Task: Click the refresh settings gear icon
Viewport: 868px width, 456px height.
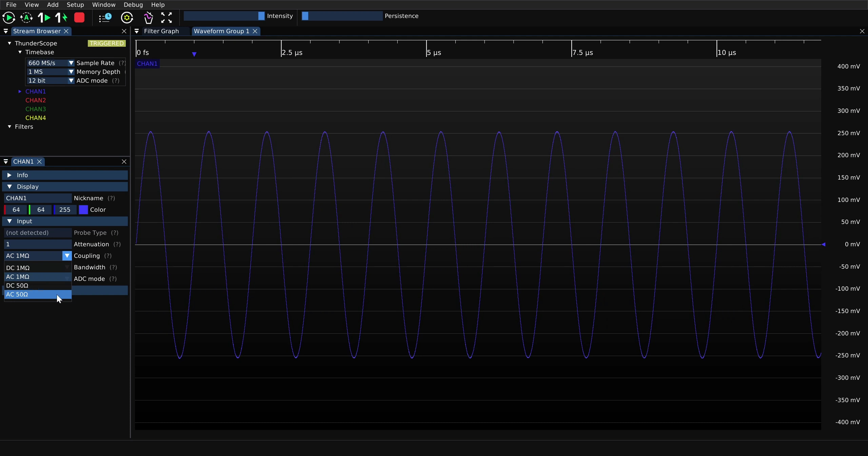Action: [127, 18]
